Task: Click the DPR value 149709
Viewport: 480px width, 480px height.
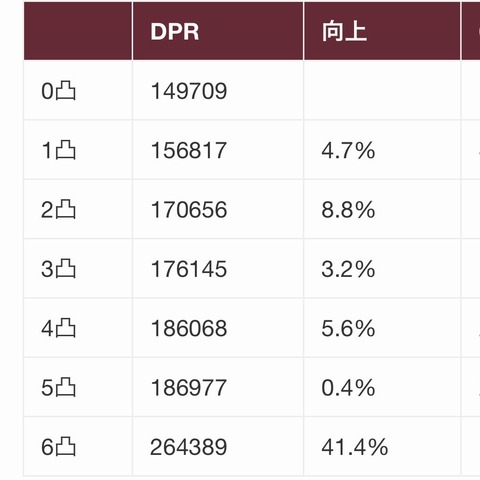Action: [x=189, y=91]
